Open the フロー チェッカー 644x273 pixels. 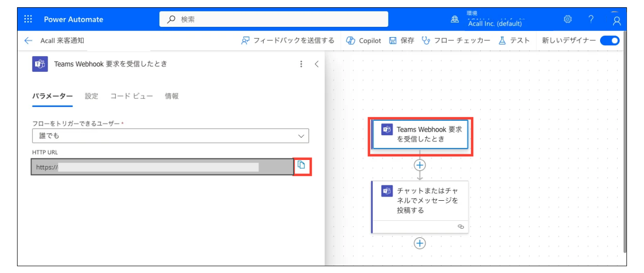pos(456,40)
